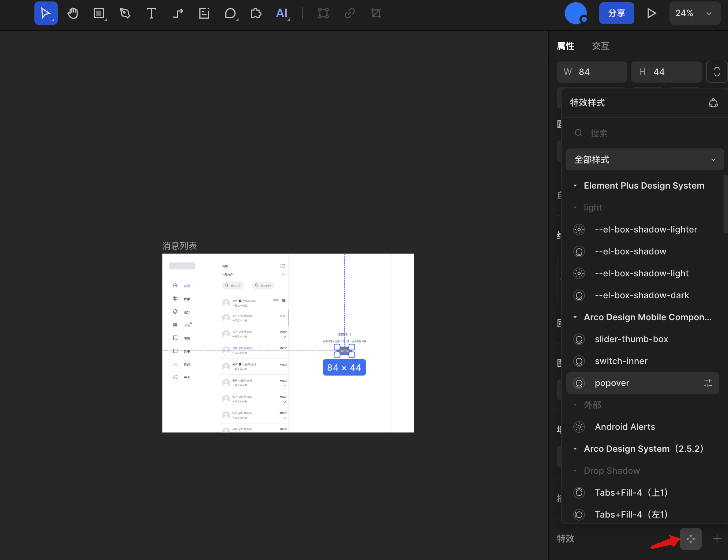The image size is (728, 560).
Task: Open the Plugins puzzle icon
Action: pyautogui.click(x=256, y=13)
